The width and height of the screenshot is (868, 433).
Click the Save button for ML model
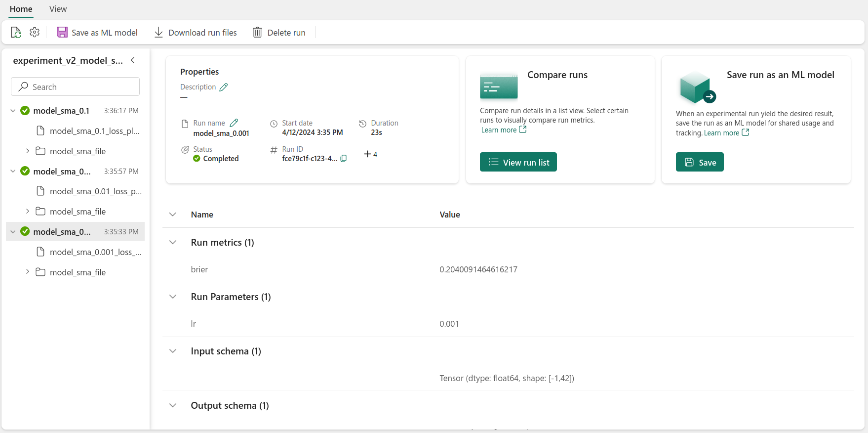coord(699,162)
